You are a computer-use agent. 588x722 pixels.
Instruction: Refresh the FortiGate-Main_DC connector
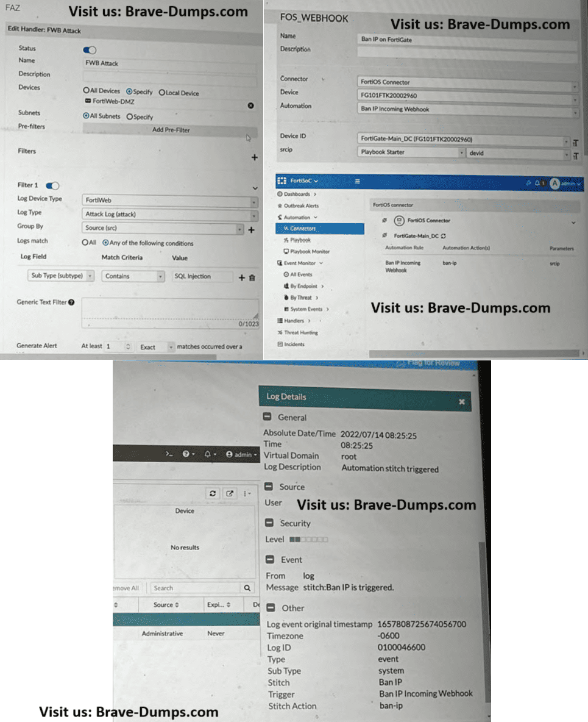pyautogui.click(x=443, y=235)
